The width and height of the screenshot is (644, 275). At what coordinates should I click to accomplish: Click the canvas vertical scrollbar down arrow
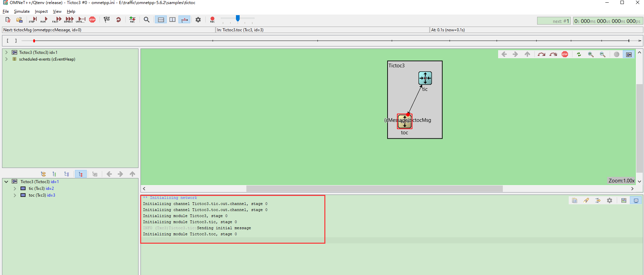point(639,181)
